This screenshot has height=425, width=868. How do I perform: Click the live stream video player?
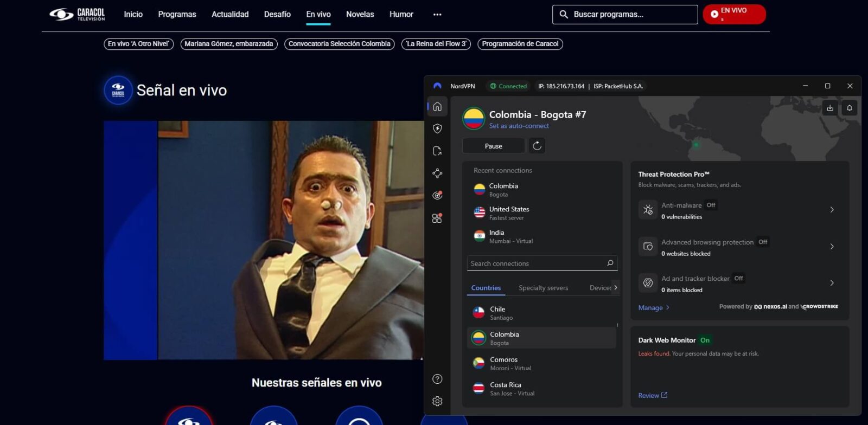[x=264, y=240]
